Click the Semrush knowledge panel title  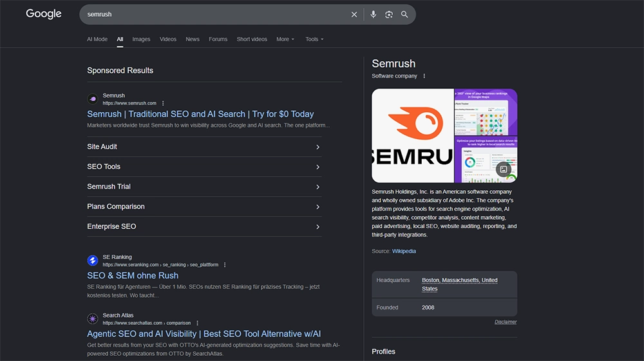click(393, 63)
